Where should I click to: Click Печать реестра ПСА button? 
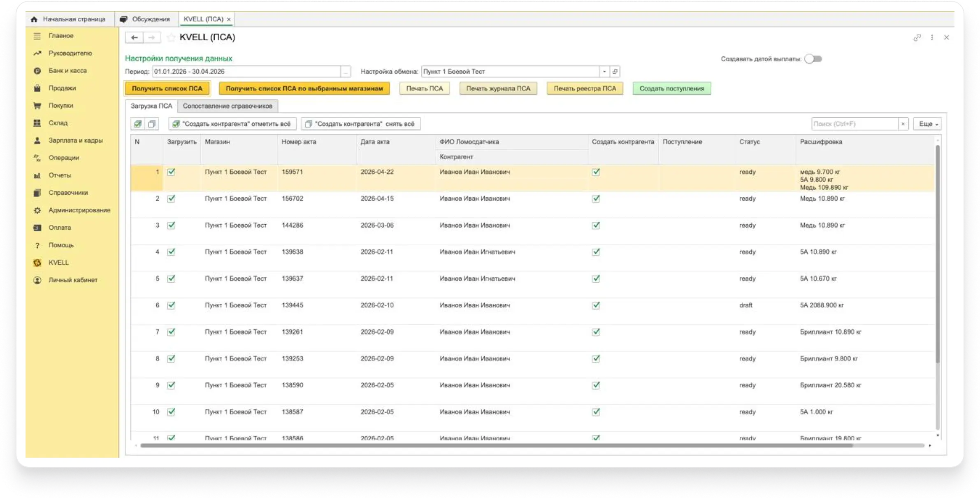point(585,88)
